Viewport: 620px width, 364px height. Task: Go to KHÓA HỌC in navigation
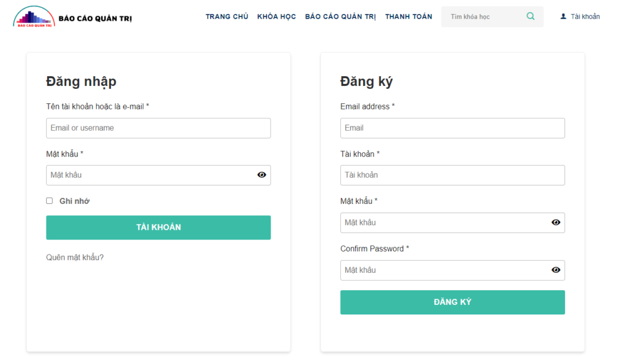point(276,16)
